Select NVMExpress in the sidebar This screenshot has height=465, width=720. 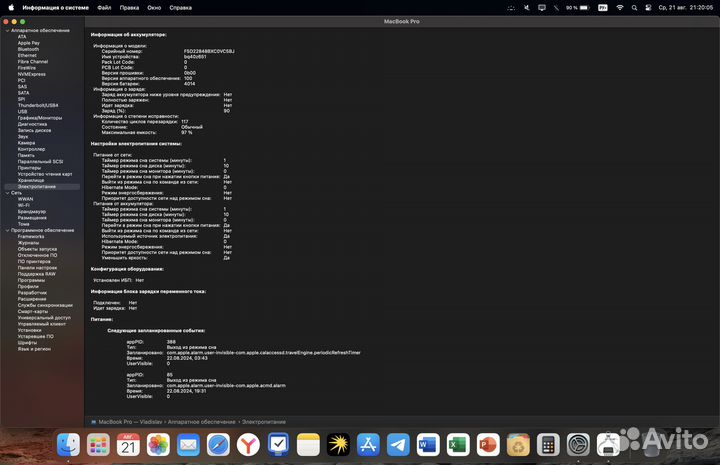coord(32,74)
